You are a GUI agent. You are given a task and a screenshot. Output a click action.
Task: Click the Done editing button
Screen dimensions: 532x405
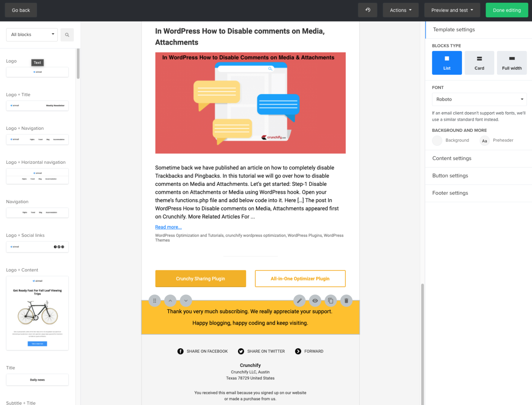507,10
